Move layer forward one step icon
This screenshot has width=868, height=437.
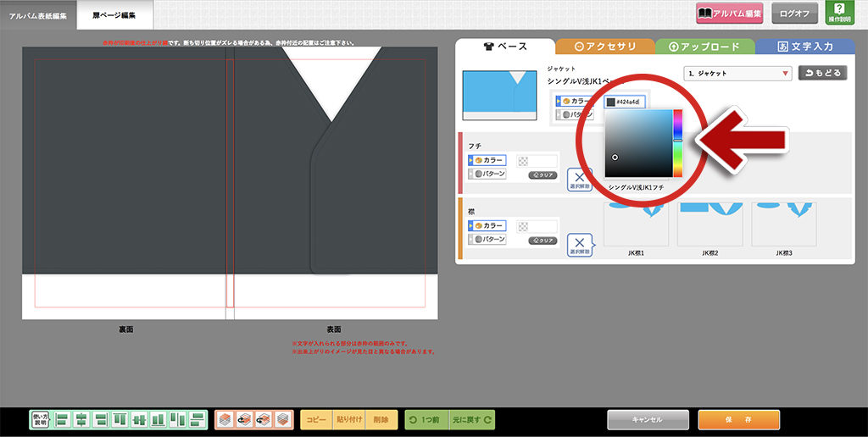[244, 419]
